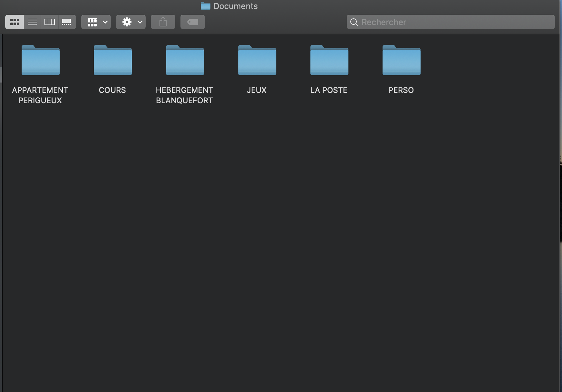The width and height of the screenshot is (562, 392).
Task: Select the PERSO folder icon
Action: point(402,60)
